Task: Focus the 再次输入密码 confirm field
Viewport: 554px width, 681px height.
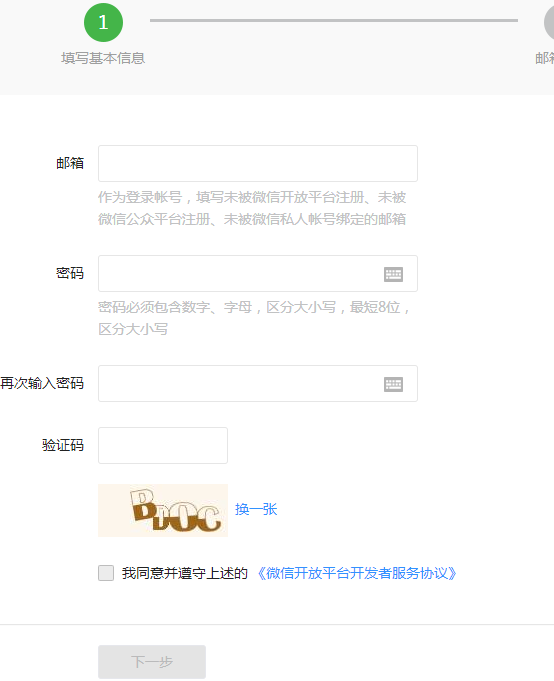Action: [x=258, y=383]
